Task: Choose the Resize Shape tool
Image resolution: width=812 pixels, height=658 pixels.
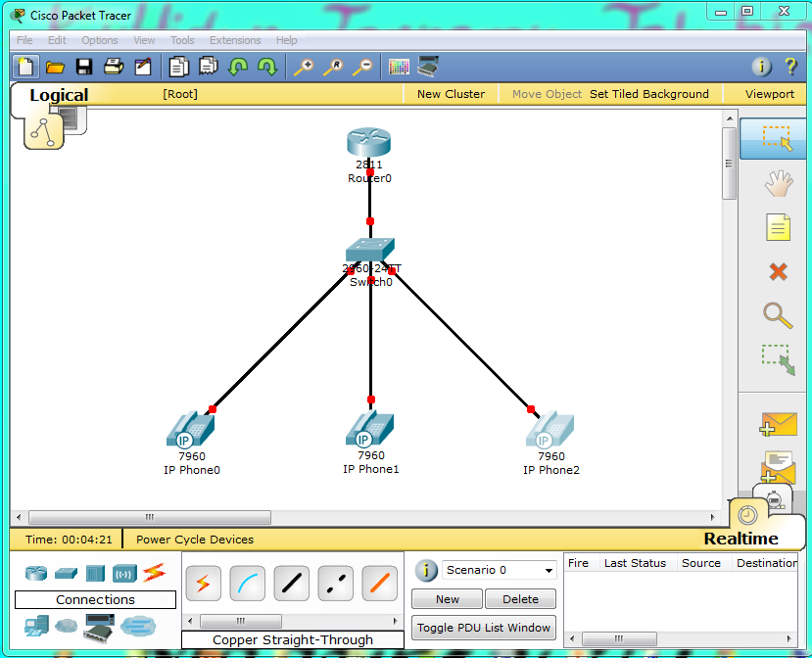Action: tap(779, 359)
